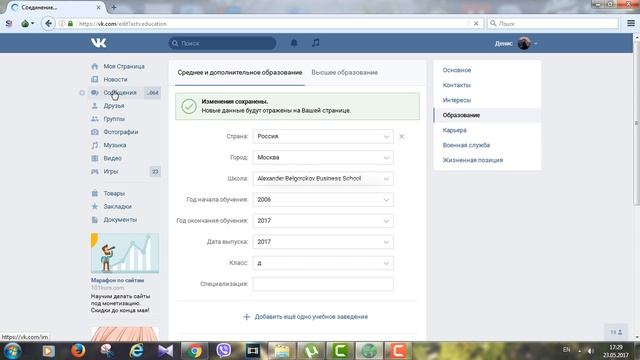Open Документы in the left menu
The width and height of the screenshot is (640, 360).
click(x=120, y=220)
